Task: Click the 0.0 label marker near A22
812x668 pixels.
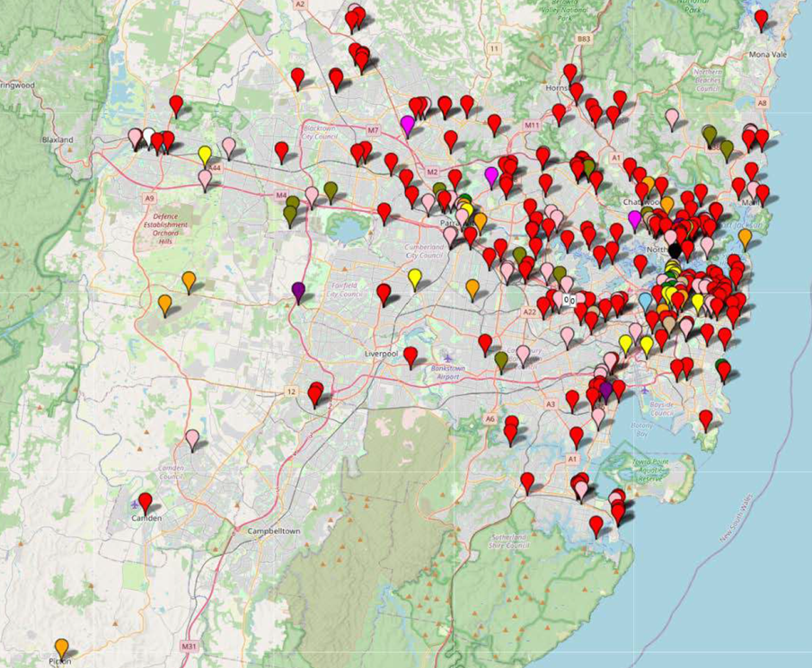Action: click(569, 299)
